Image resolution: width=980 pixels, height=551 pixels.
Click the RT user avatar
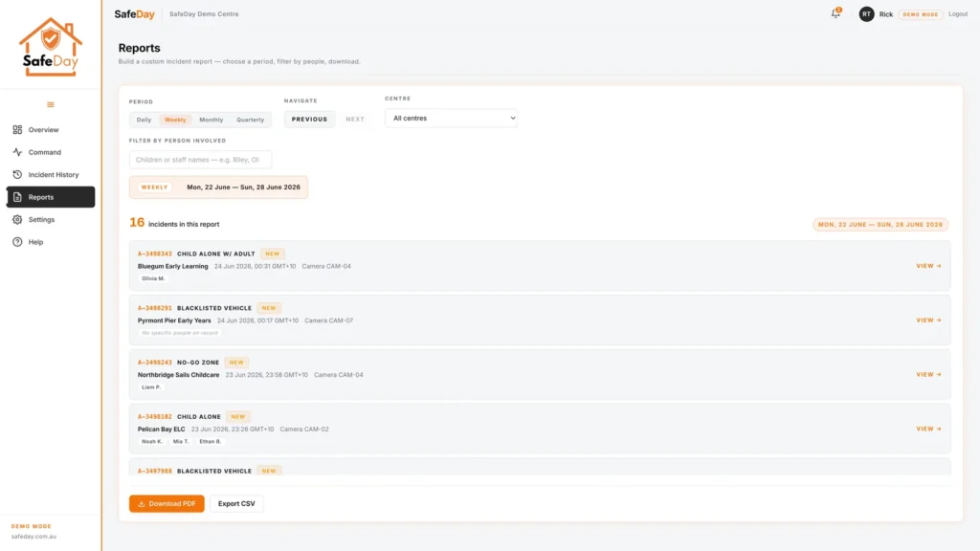coord(866,14)
